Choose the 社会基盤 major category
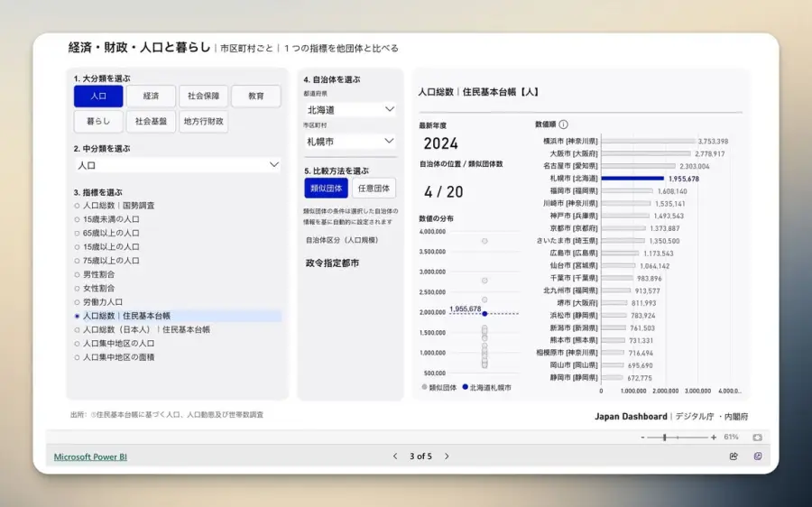Viewport: 812px width, 507px height. tap(152, 121)
